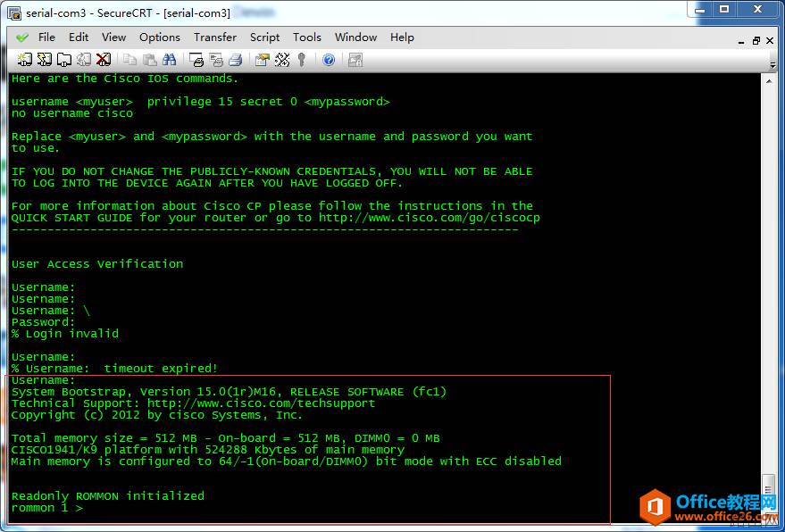Click the 'Total memory size = 512 MB' line
The height and width of the screenshot is (532, 785).
(x=225, y=438)
